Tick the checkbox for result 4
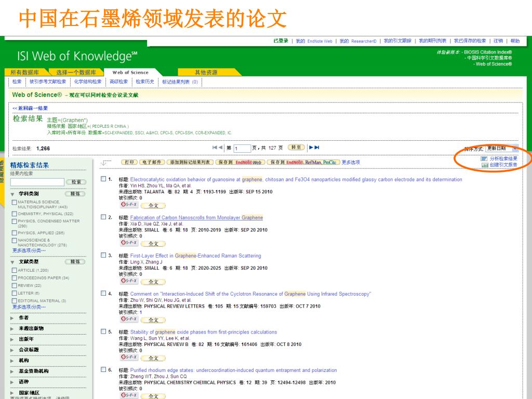The width and height of the screenshot is (532, 399). coord(103,293)
